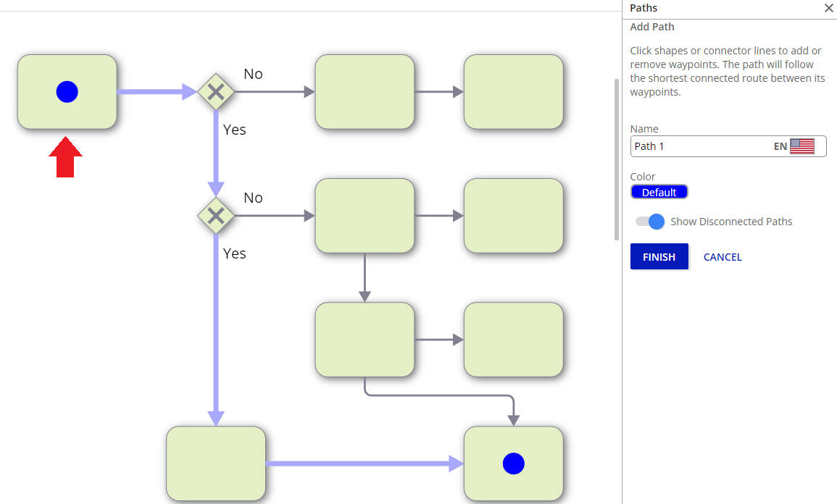Click the second decision gateway diamond
Viewport: 837px width, 504px height.
coord(215,216)
